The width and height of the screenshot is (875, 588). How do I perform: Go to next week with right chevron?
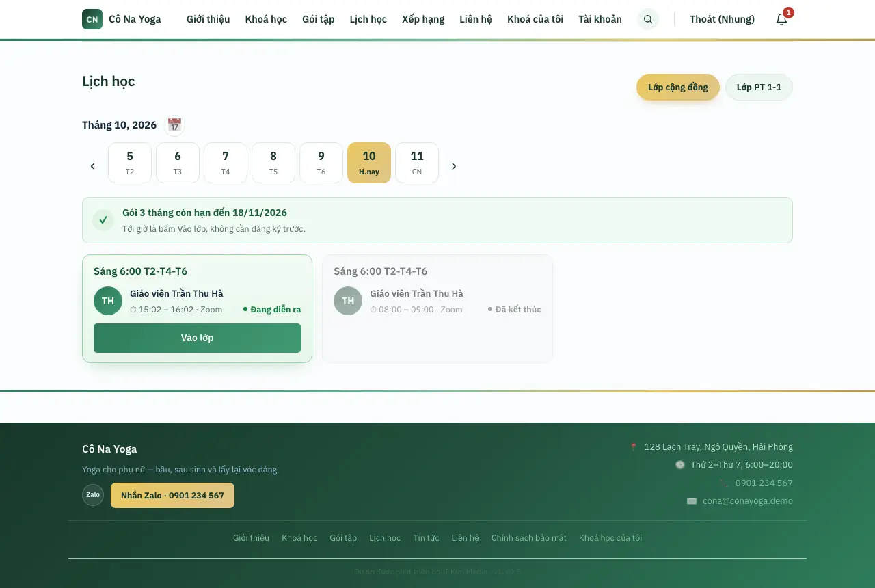tap(454, 166)
